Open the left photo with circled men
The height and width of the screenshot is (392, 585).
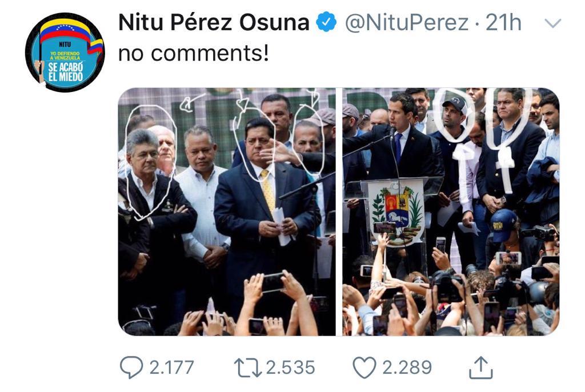227,211
